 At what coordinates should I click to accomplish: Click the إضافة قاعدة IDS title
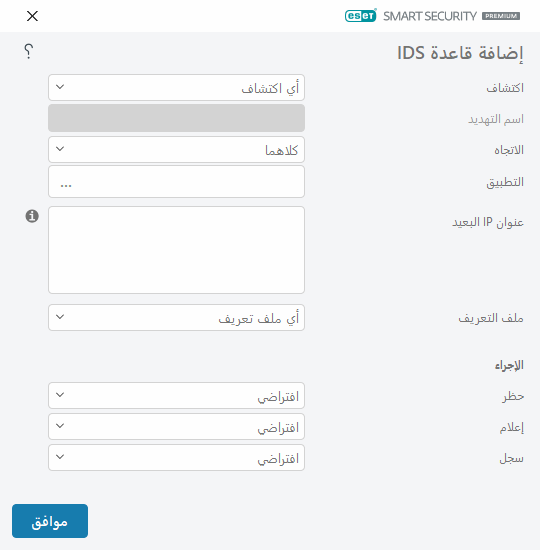click(x=460, y=53)
